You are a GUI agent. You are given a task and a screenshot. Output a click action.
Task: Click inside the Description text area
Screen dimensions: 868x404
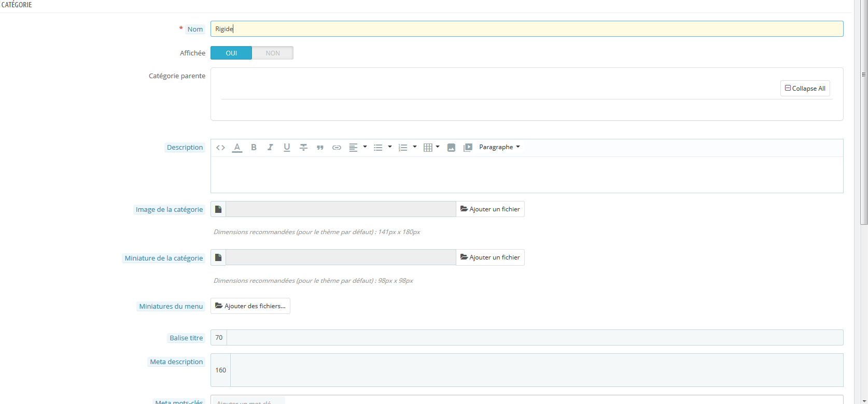tap(527, 175)
